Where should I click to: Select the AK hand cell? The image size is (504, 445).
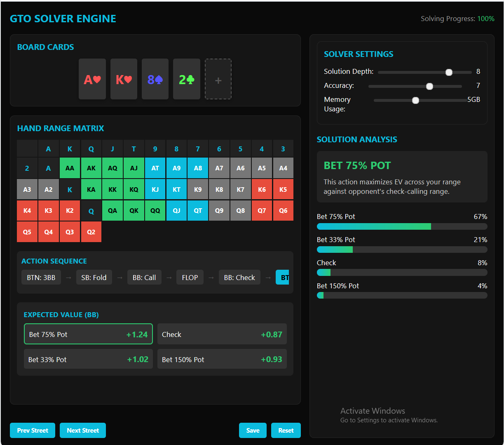click(91, 168)
